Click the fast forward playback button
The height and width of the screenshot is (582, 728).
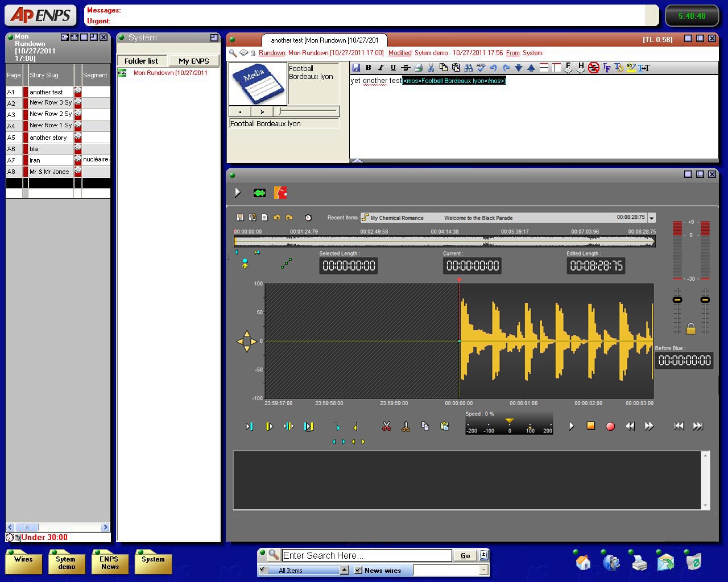pos(649,426)
